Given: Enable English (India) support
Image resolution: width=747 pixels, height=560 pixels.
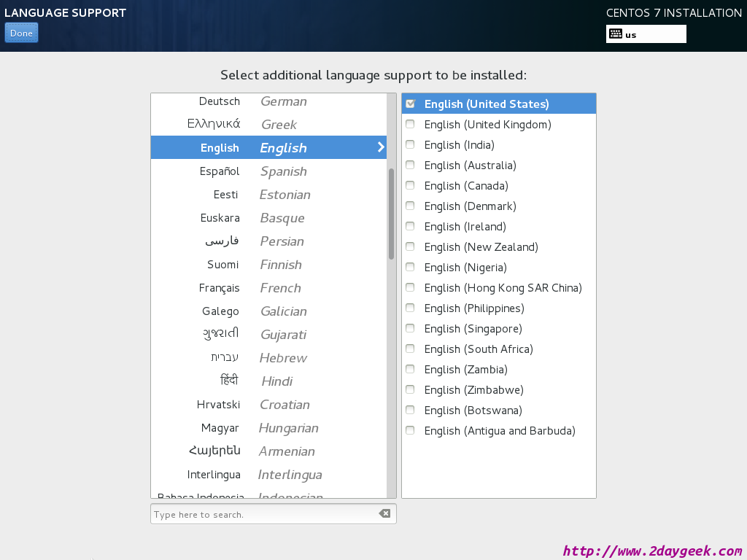Looking at the screenshot, I should click(x=410, y=144).
